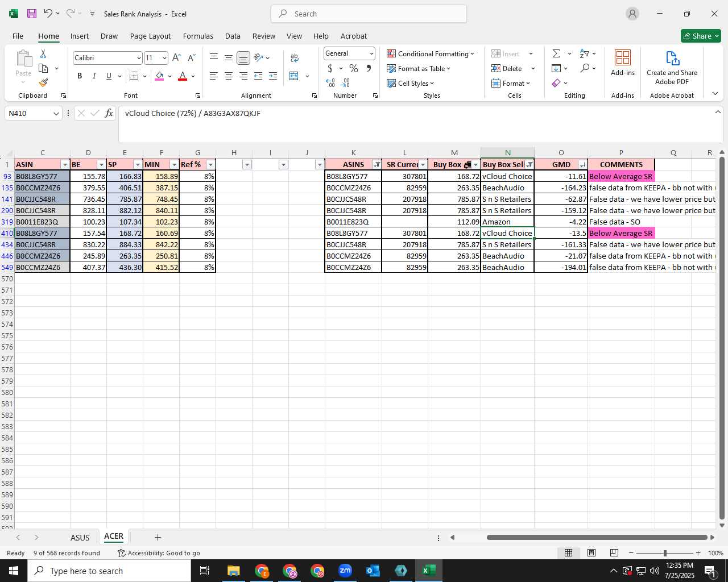Click Decrease Font Size icon

[x=192, y=57]
